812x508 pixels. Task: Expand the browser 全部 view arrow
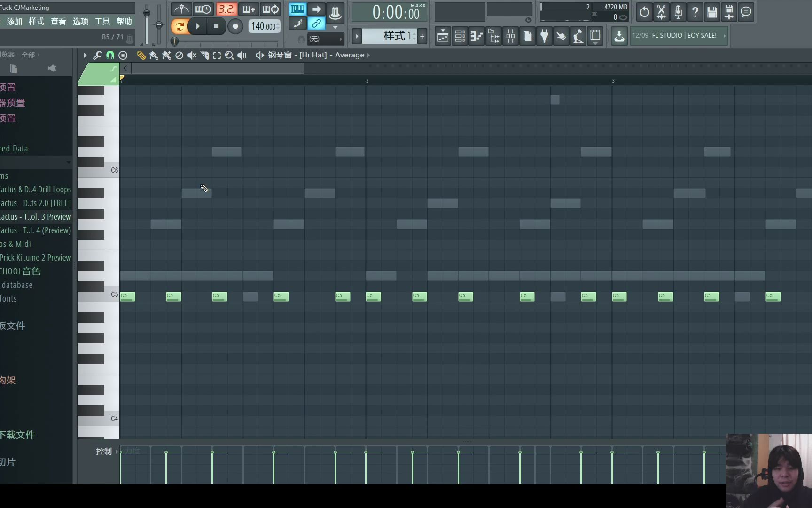pyautogui.click(x=38, y=55)
